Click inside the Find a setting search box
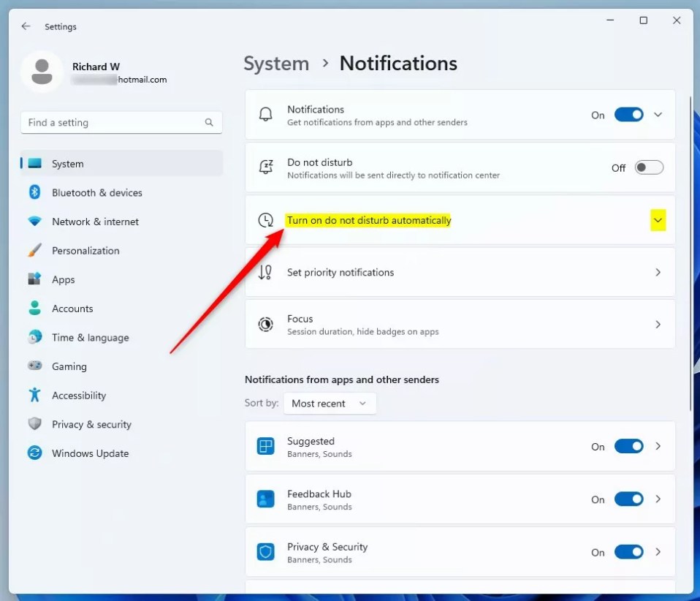This screenshot has width=700, height=601. coord(117,122)
